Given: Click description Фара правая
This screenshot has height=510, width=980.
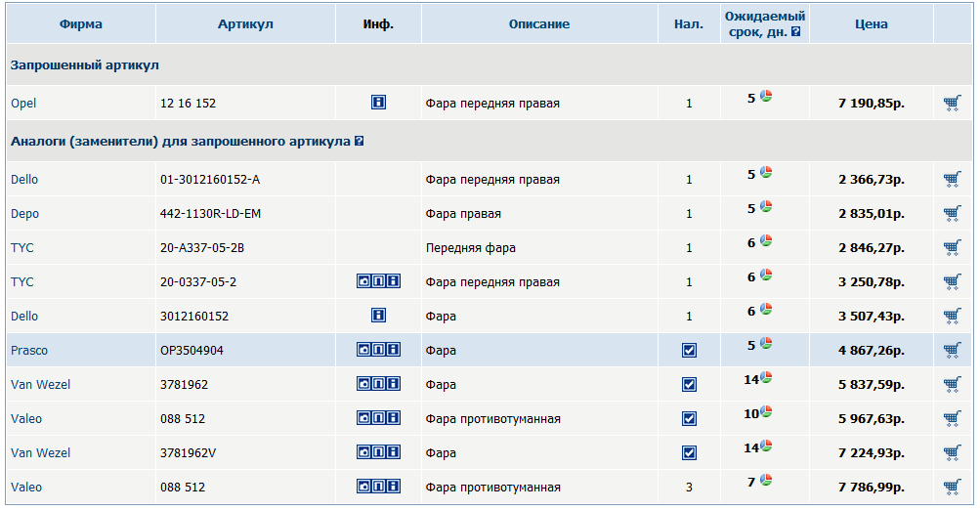Looking at the screenshot, I should [x=463, y=214].
